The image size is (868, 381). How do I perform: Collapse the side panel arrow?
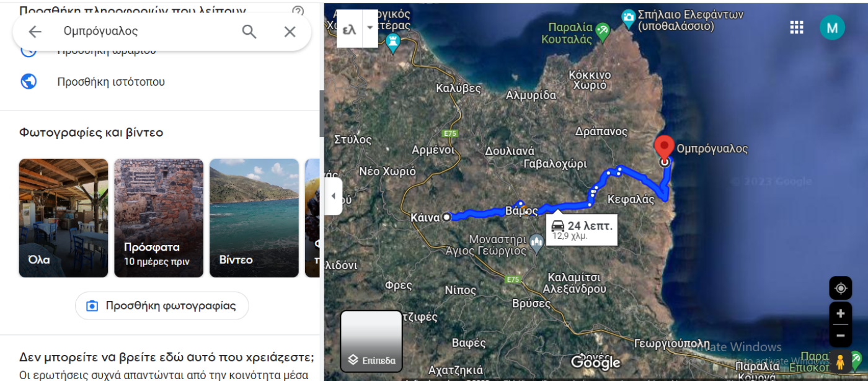[333, 196]
